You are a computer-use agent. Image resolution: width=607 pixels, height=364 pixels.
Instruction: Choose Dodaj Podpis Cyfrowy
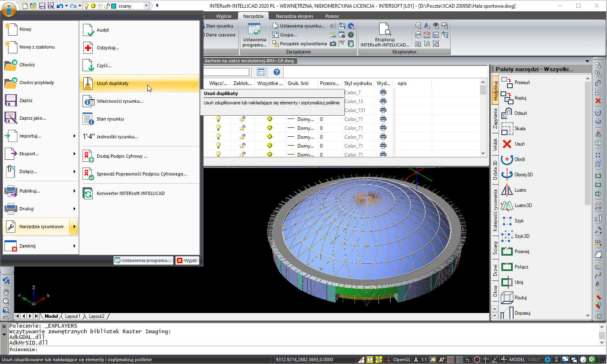pyautogui.click(x=139, y=156)
